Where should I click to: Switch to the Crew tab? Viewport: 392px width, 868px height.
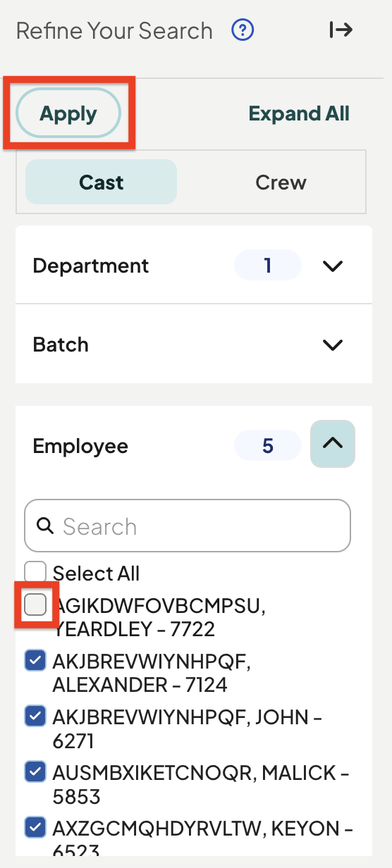[x=281, y=182]
